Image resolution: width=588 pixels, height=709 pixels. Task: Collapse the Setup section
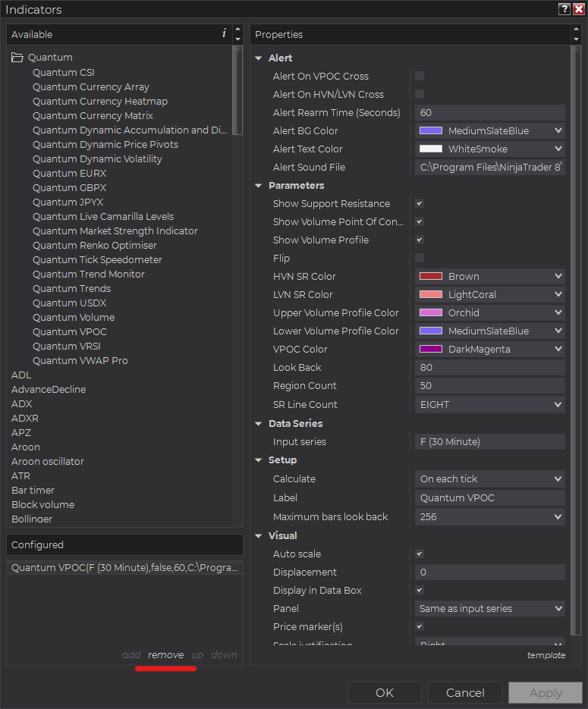point(258,460)
